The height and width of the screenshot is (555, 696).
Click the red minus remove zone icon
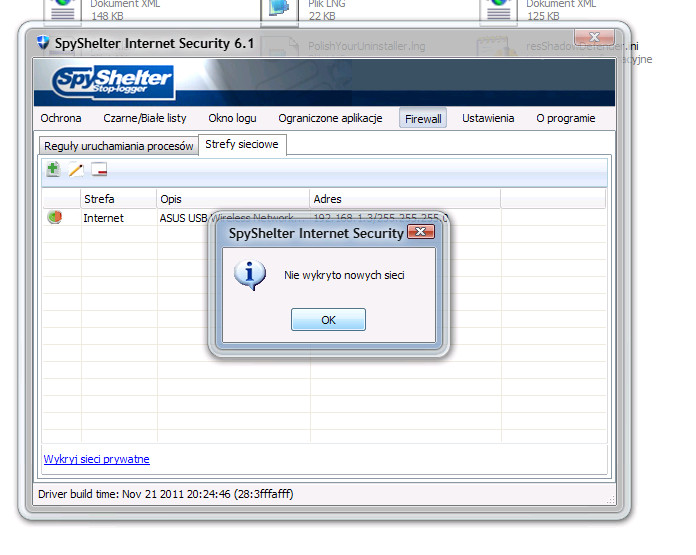[x=99, y=169]
